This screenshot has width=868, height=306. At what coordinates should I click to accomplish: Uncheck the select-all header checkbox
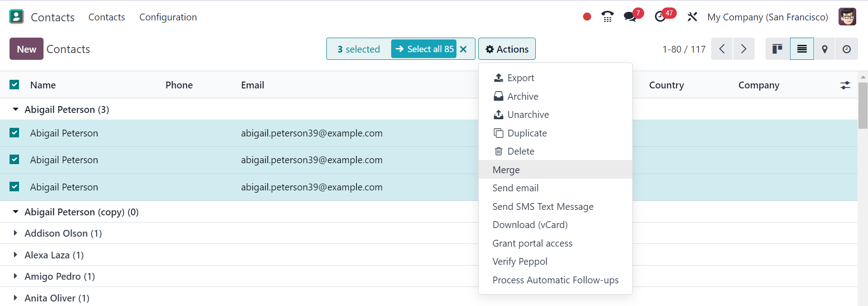click(x=15, y=85)
